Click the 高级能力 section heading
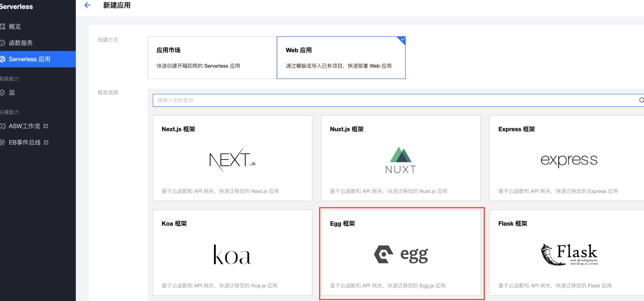Screen dimensions: 644x301 pos(10,79)
